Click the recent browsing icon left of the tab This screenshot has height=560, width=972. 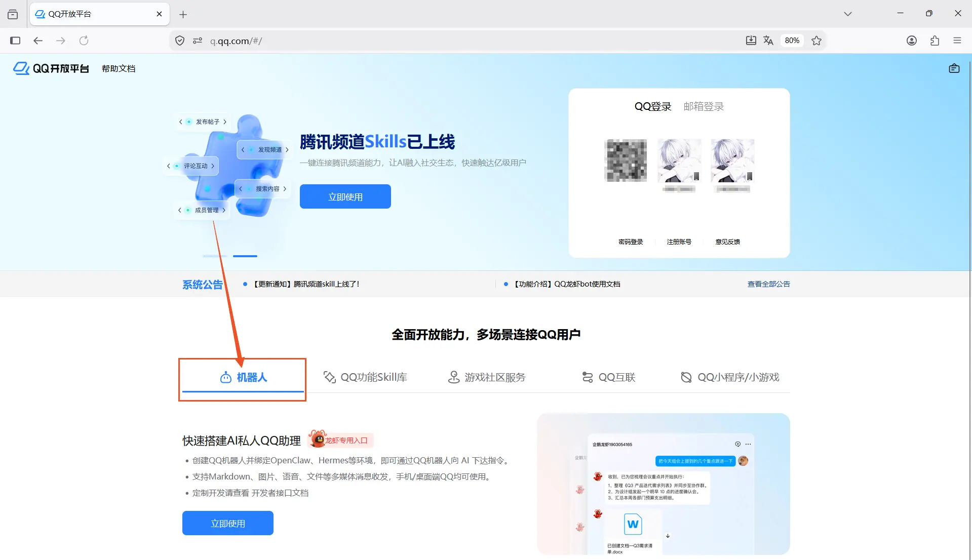(13, 14)
